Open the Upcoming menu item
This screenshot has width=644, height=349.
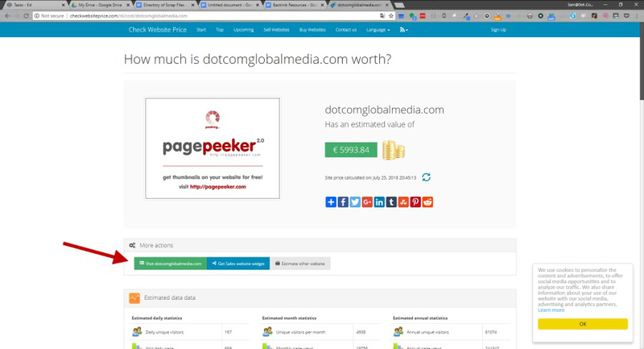(243, 30)
